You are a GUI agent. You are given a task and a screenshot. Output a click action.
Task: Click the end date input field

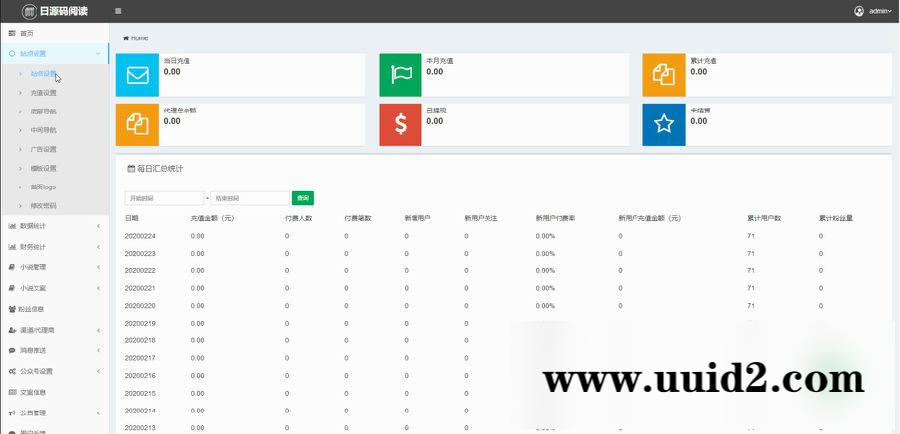250,198
